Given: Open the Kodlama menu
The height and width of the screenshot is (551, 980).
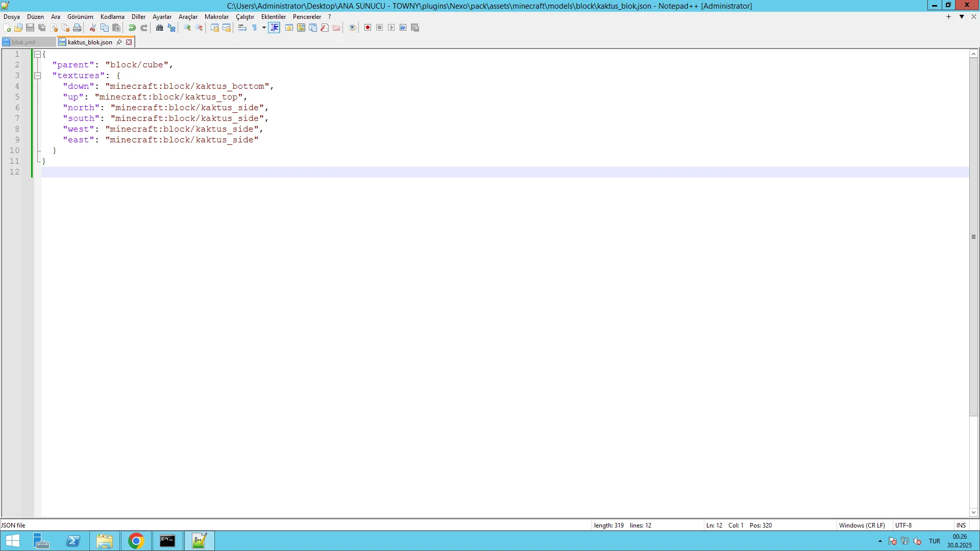Looking at the screenshot, I should point(112,17).
